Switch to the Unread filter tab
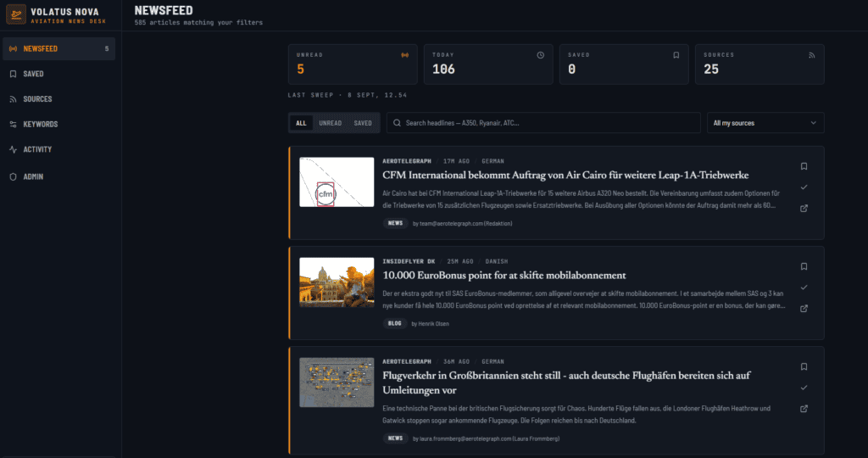The image size is (868, 458). (x=330, y=123)
